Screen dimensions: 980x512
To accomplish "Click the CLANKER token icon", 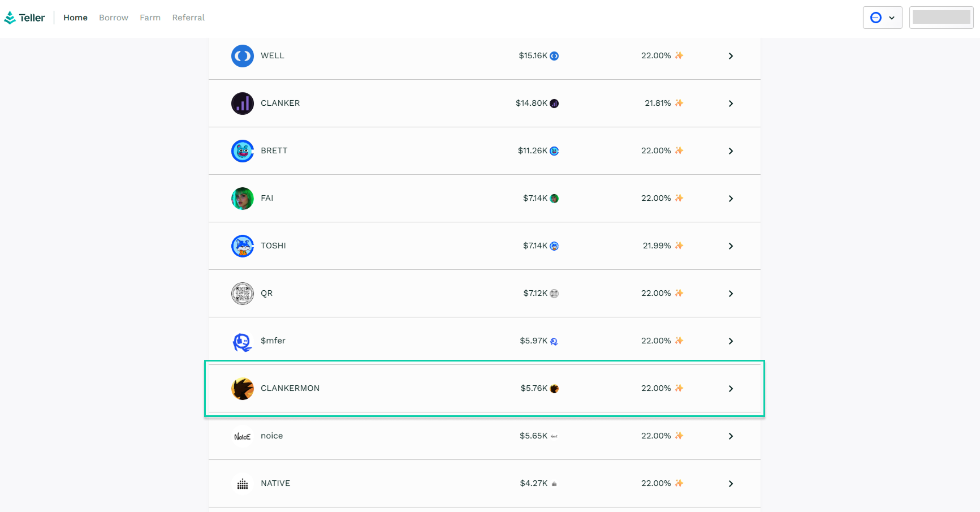I will click(x=243, y=104).
